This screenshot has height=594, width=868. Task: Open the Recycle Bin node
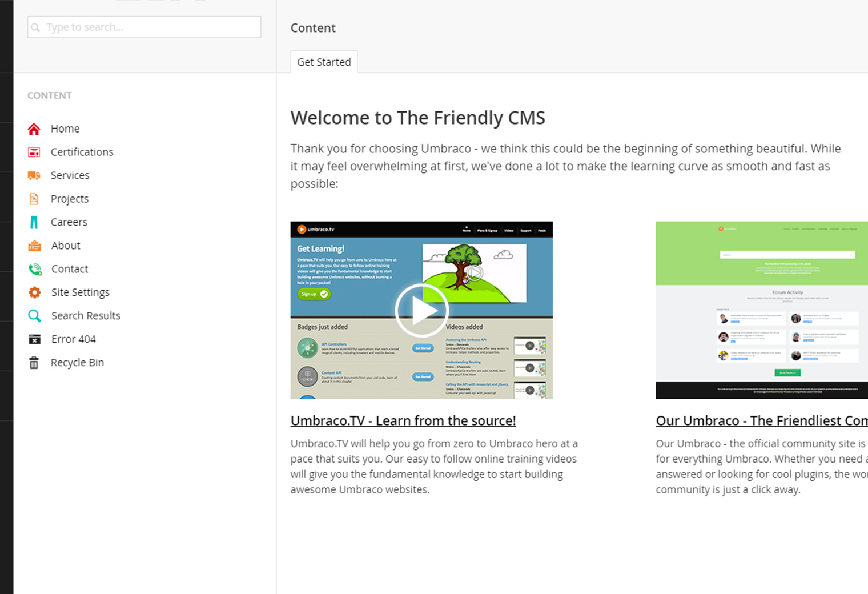coord(77,363)
